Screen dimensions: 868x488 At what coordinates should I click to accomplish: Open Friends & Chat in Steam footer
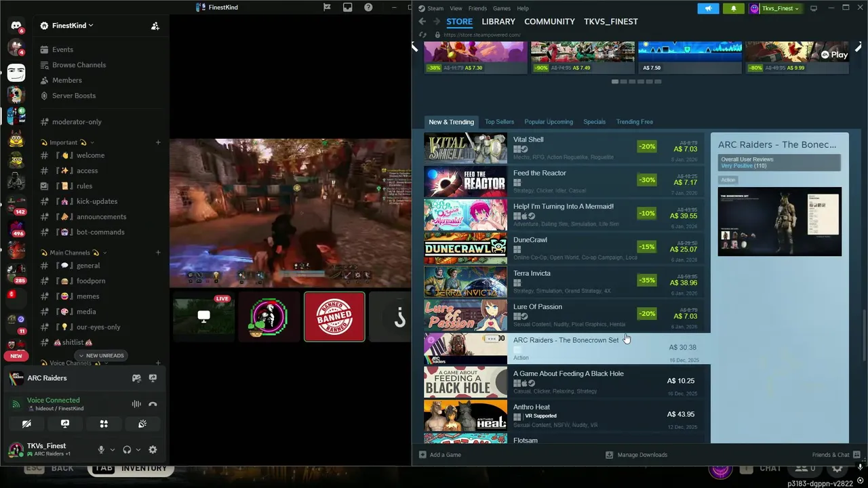point(835,455)
